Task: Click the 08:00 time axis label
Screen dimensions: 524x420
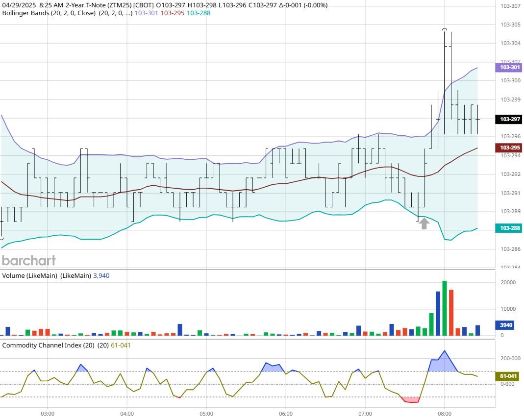Action: click(444, 414)
